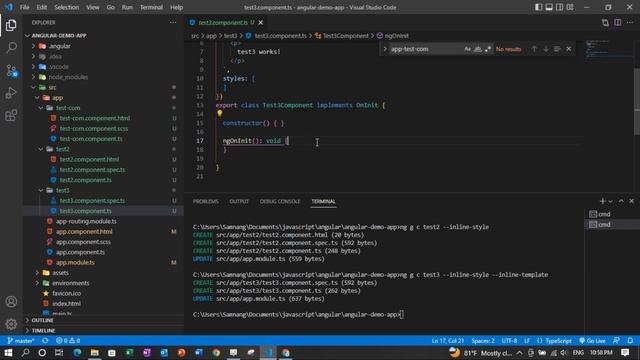Viewport: 640px width, 360px height.
Task: Open app.module.ts in explorer
Action: (103, 262)
